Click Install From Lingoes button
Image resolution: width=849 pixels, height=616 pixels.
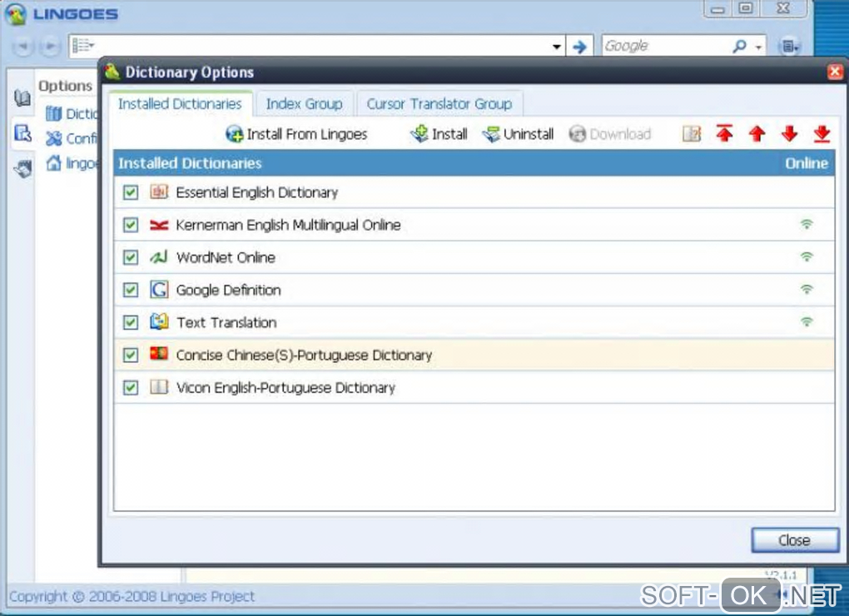(x=296, y=134)
